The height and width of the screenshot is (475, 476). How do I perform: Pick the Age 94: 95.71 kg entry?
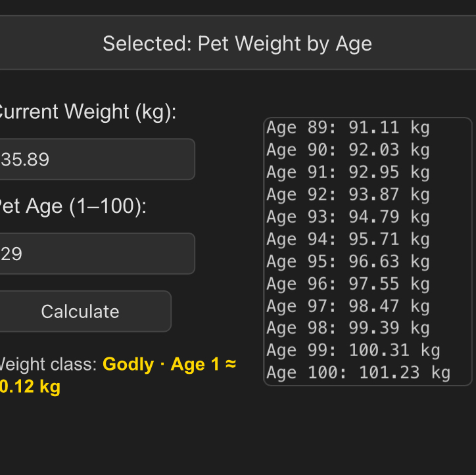coord(348,239)
